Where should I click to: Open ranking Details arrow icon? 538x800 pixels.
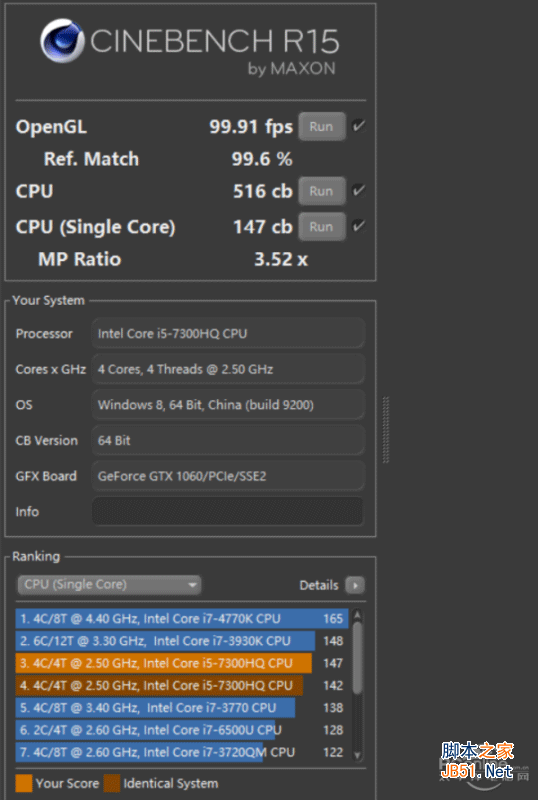355,585
